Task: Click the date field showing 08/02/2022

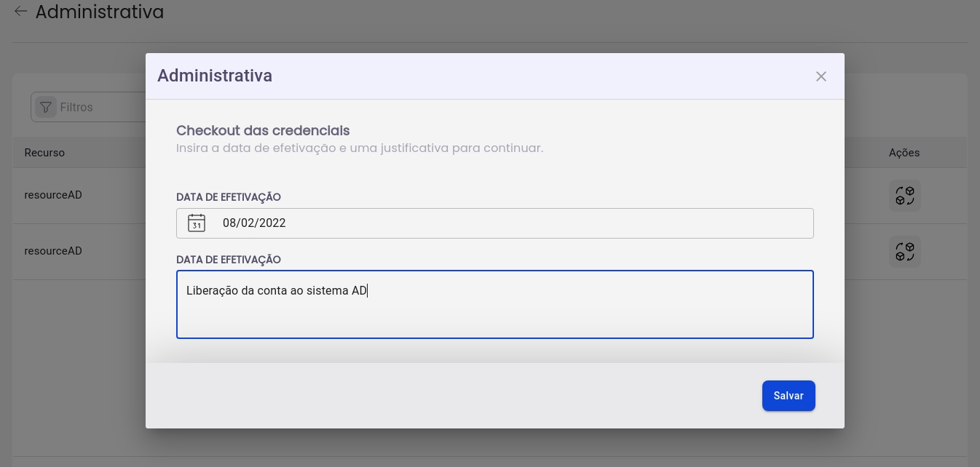Action: pos(510,223)
